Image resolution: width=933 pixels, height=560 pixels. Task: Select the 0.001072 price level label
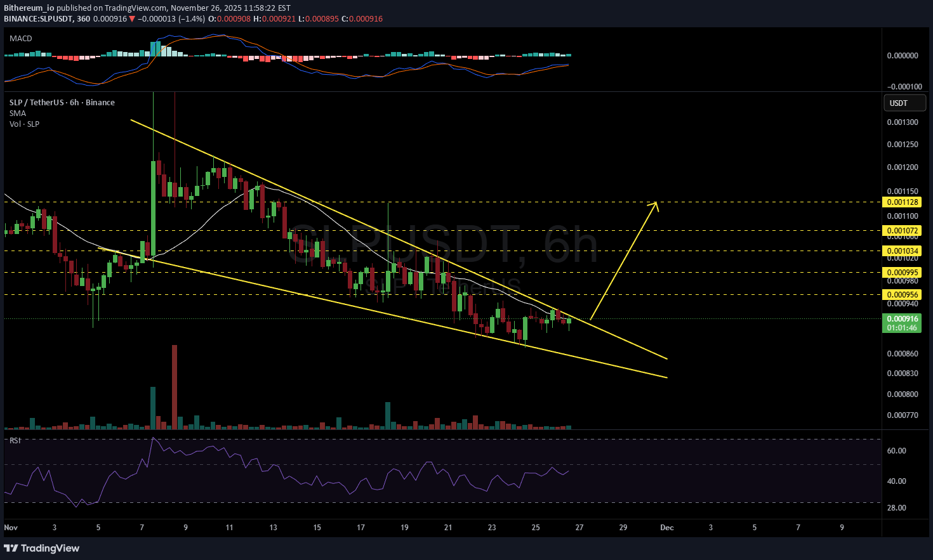click(x=902, y=231)
